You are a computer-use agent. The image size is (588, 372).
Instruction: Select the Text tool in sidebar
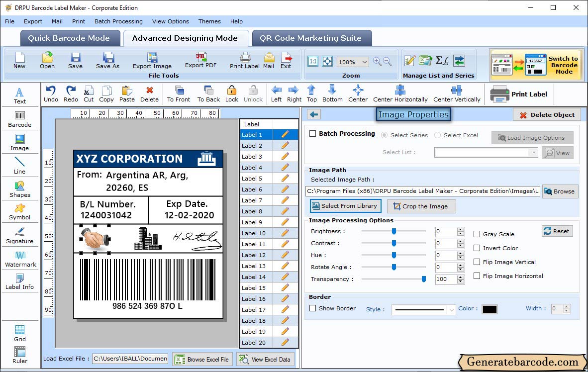pos(19,95)
